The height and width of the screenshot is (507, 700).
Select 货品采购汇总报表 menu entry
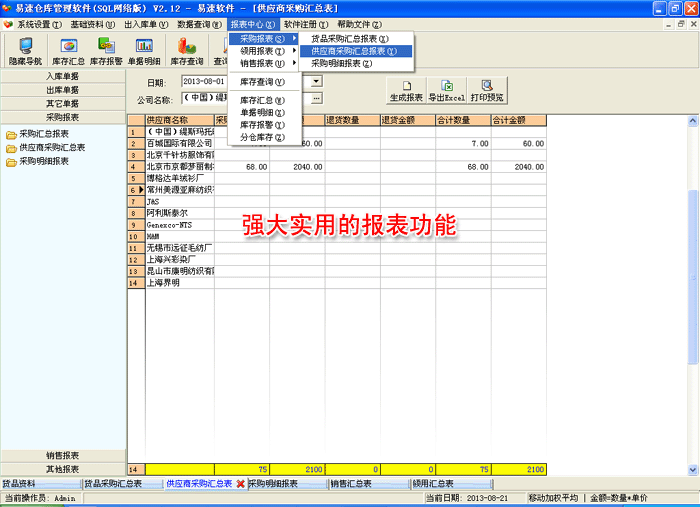click(356, 39)
